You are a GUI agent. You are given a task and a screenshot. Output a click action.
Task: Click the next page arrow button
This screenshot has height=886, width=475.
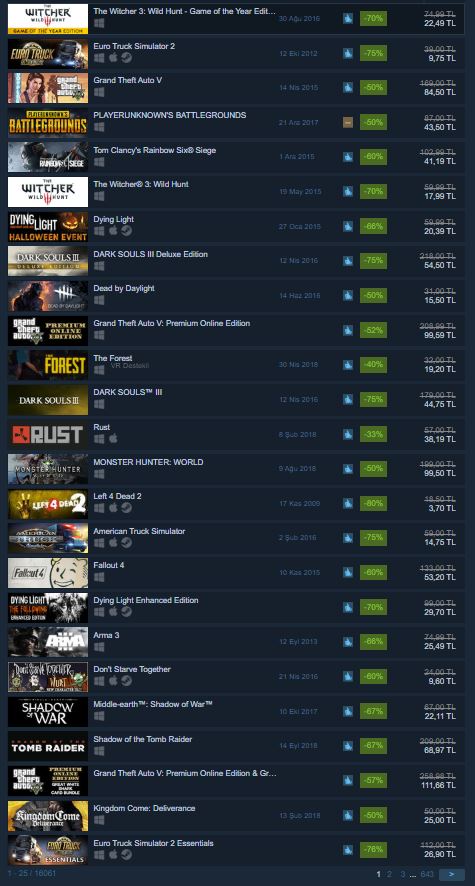pos(452,874)
